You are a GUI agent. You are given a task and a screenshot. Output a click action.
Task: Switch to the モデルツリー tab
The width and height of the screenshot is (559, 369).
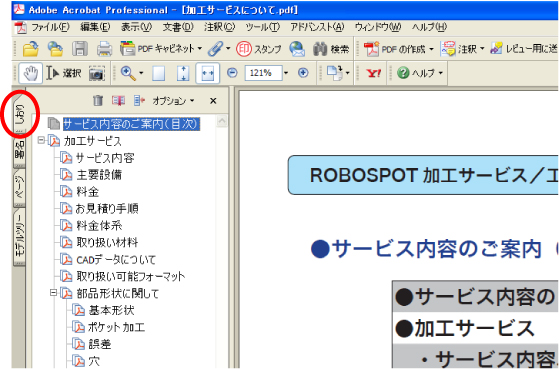[x=20, y=237]
